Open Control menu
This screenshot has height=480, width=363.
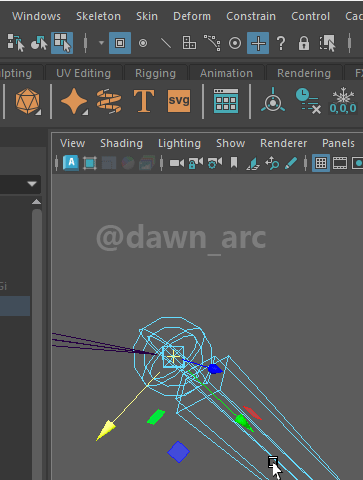coord(310,16)
